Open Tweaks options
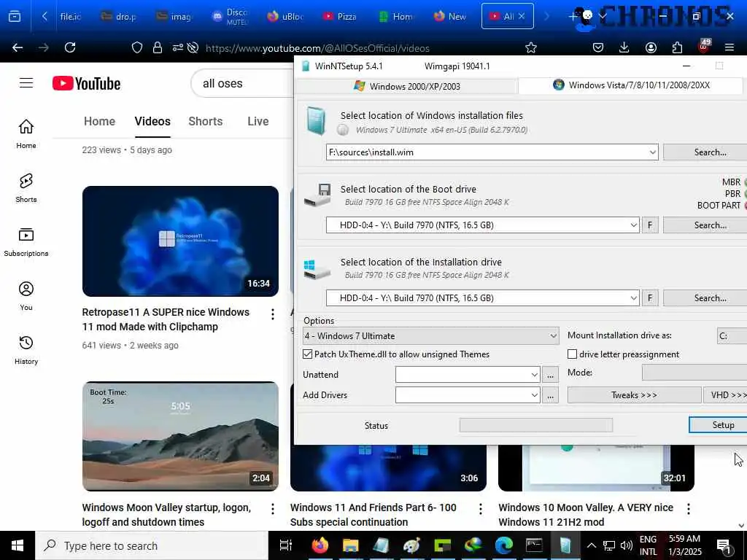The height and width of the screenshot is (560, 747). pos(634,395)
